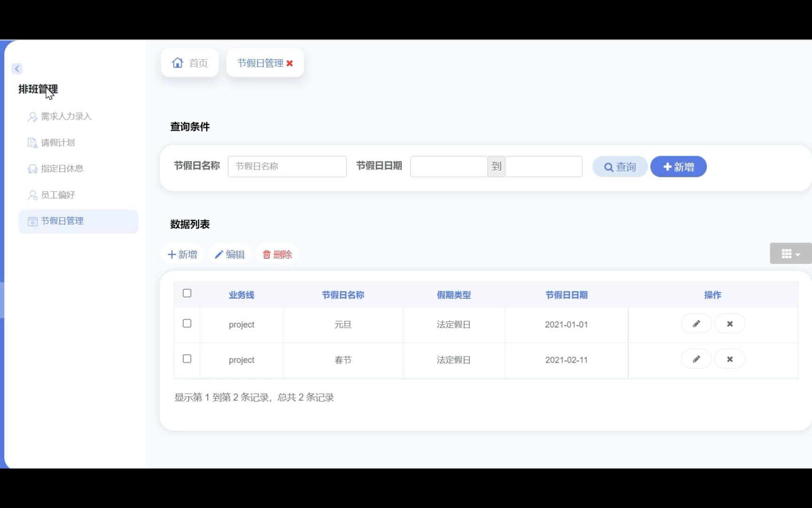
Task: Click the 需求人力录入 person icon
Action: point(32,117)
